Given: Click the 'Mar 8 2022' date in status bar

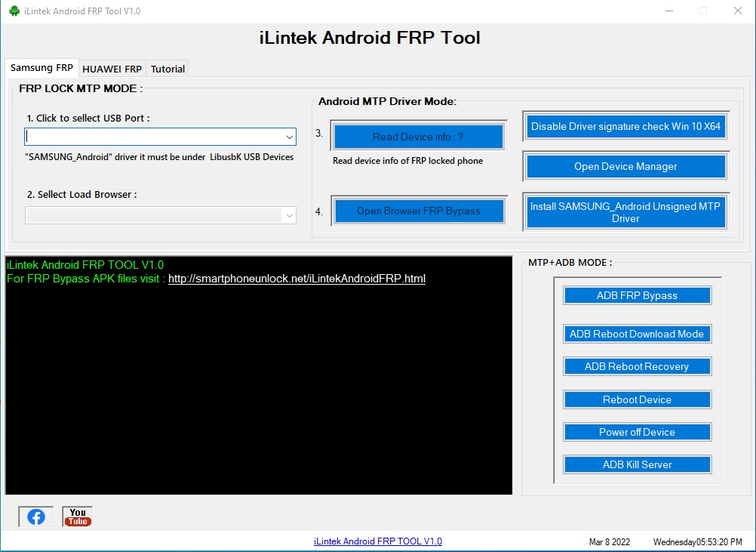Looking at the screenshot, I should point(610,542).
